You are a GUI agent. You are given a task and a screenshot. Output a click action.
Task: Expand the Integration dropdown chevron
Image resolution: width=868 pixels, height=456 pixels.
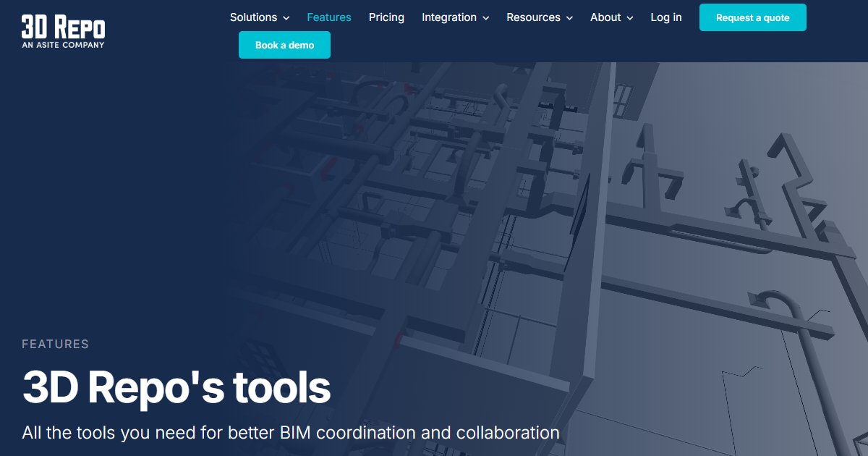485,17
